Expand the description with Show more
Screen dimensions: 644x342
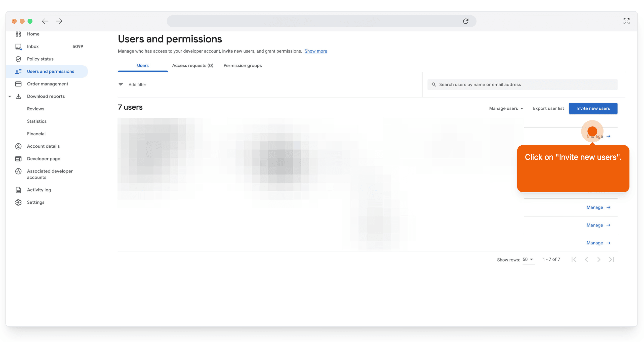pyautogui.click(x=316, y=51)
